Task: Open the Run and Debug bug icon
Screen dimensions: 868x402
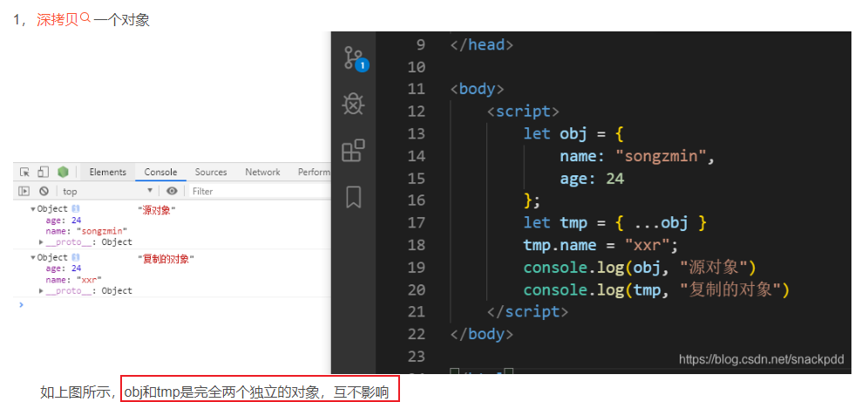Action: tap(353, 104)
